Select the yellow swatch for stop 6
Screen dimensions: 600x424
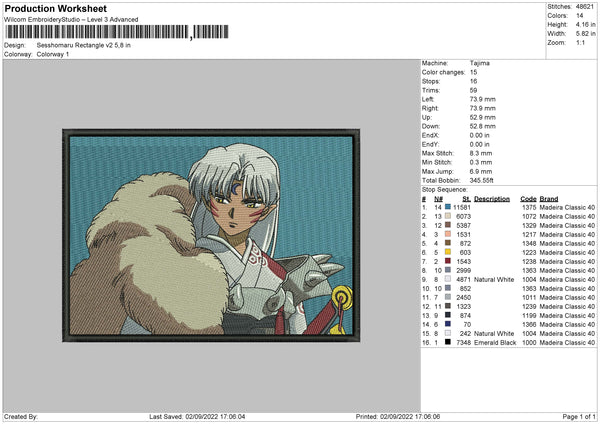446,252
